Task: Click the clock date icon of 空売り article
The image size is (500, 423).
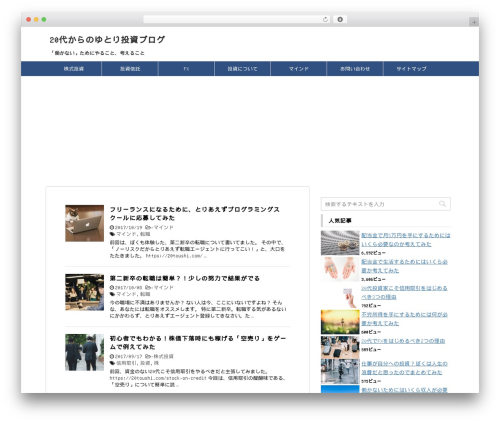Action: coord(112,356)
